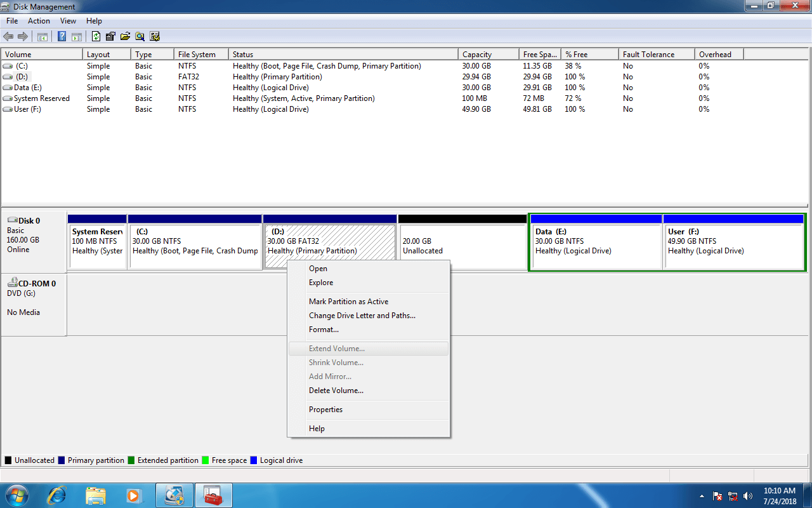
Task: Open the View menu
Action: [x=68, y=20]
